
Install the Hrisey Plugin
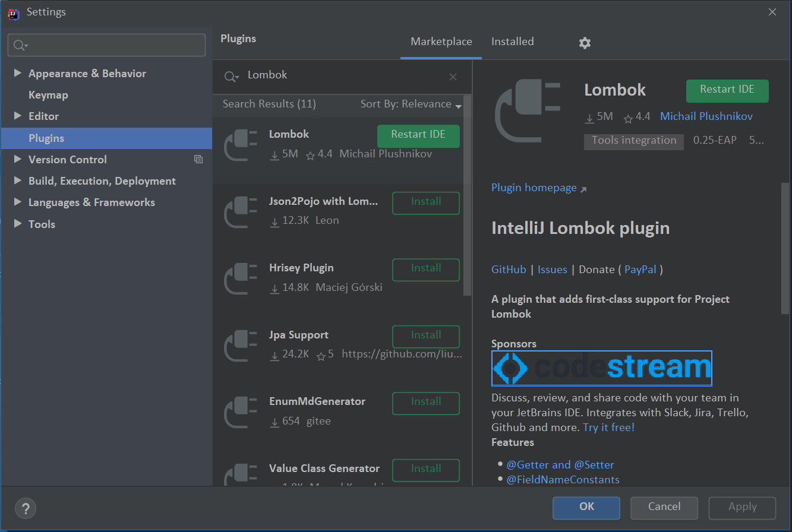click(x=426, y=270)
